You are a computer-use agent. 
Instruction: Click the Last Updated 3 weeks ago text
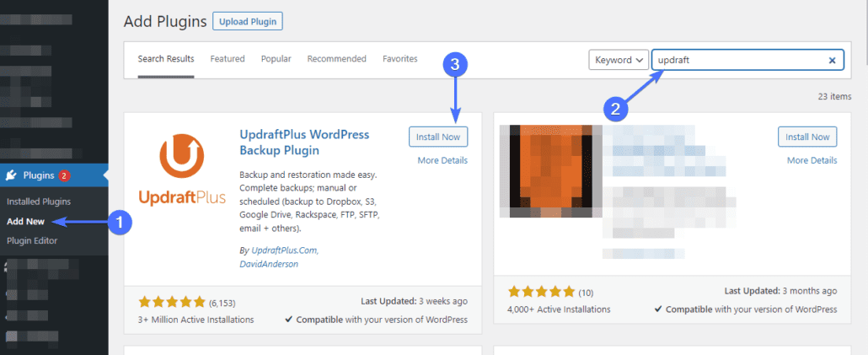[x=414, y=301]
